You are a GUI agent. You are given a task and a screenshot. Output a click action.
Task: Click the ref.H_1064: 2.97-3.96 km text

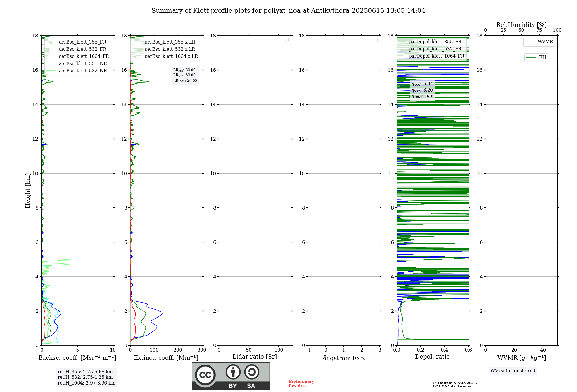(x=87, y=383)
